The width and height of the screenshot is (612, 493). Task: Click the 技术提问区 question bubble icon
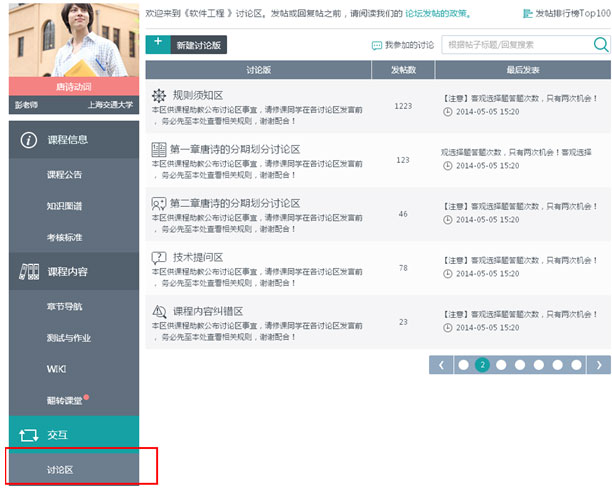coord(159,257)
